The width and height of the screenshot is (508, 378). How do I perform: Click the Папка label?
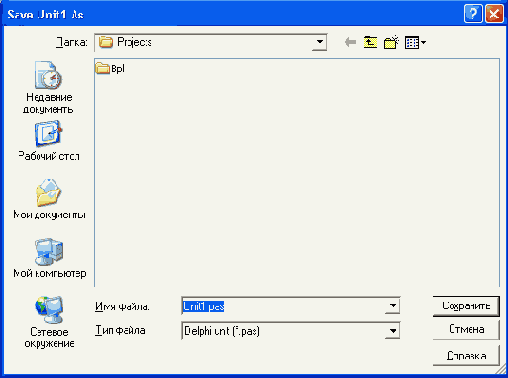tap(72, 42)
